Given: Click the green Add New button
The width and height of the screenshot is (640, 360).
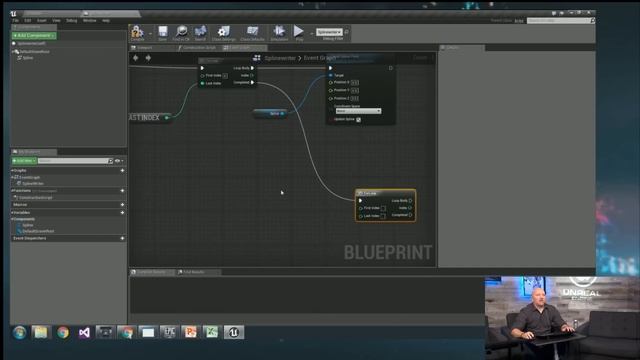Looking at the screenshot, I should (24, 161).
